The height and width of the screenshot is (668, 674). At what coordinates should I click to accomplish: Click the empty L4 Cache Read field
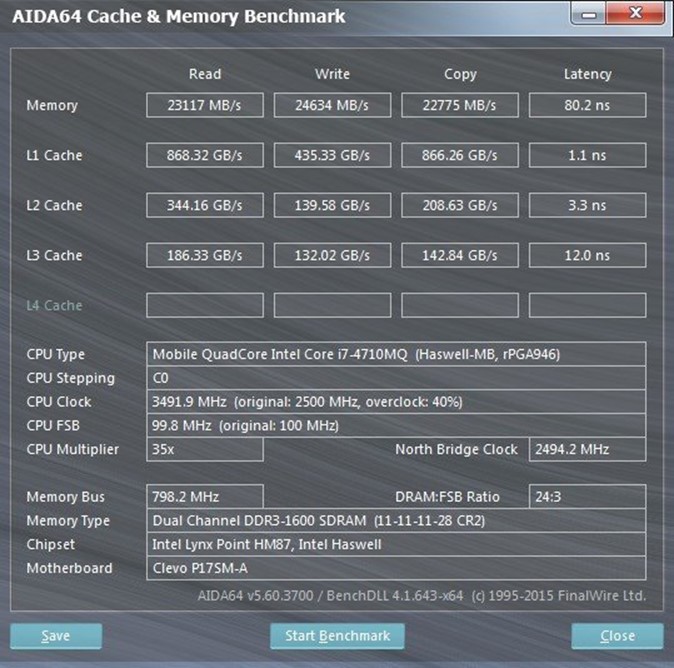[x=205, y=305]
